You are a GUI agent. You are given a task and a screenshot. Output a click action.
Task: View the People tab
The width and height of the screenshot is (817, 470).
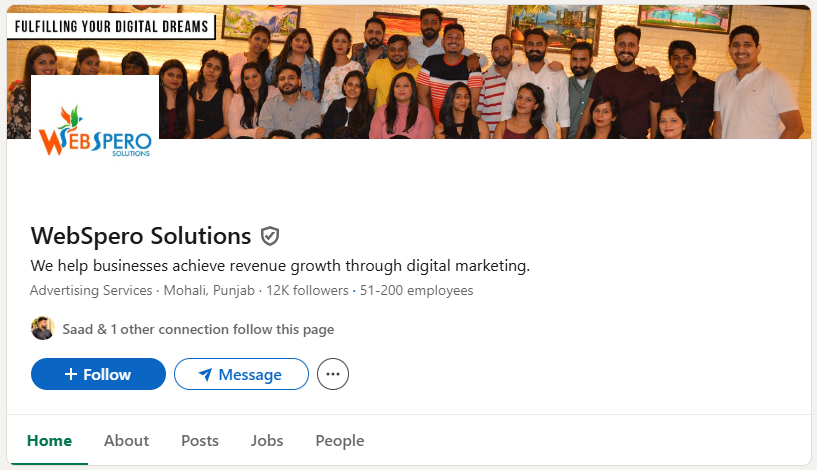(340, 441)
